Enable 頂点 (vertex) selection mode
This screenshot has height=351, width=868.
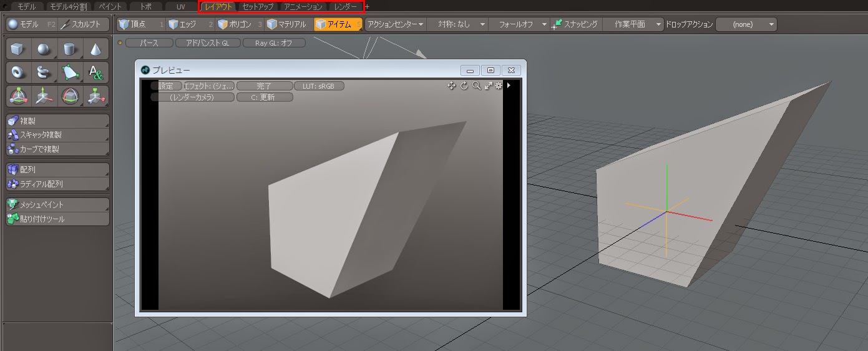[x=138, y=24]
